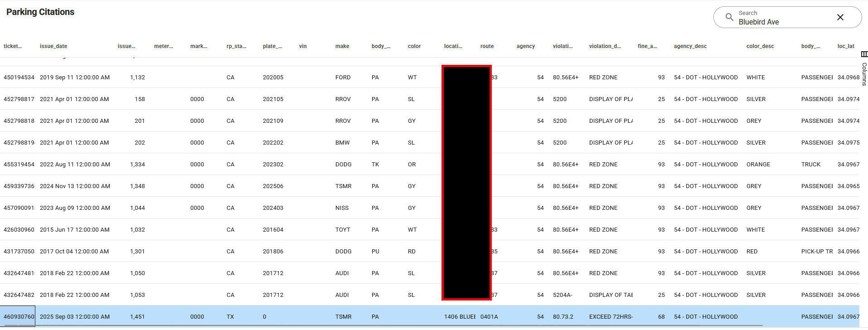Select the EXCEED 72HRS- violation cell
Image resolution: width=868 pixels, height=330 pixels.
[611, 317]
